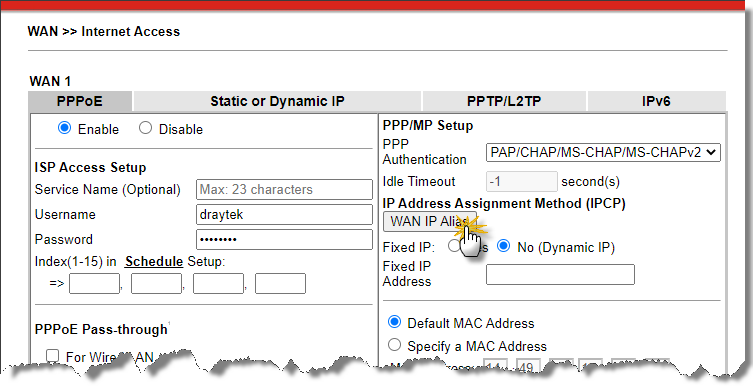Select Default MAC Address option
Image resolution: width=753 pixels, height=386 pixels.
394,322
